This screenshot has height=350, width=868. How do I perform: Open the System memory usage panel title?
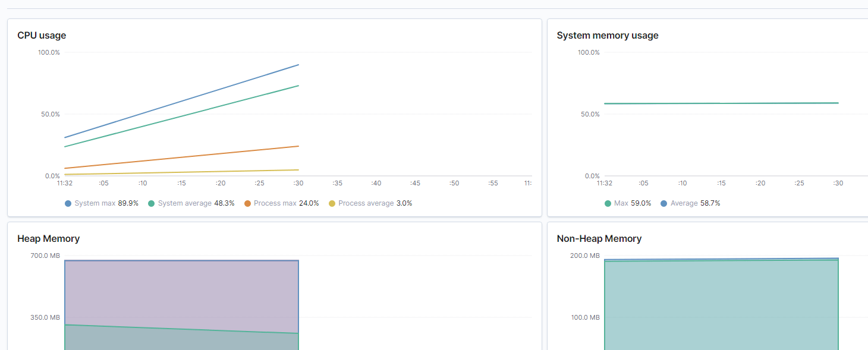pyautogui.click(x=608, y=35)
